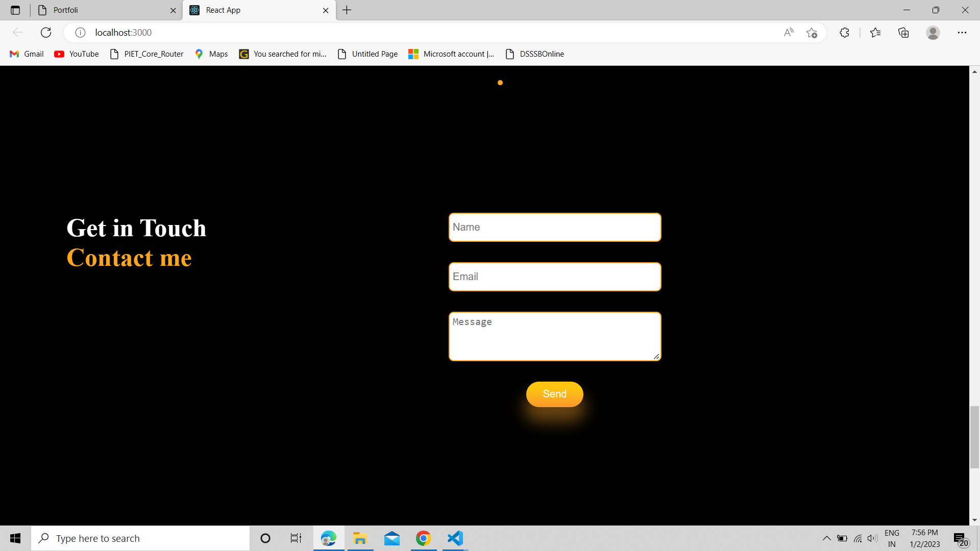
Task: Refresh the current page
Action: (46, 32)
